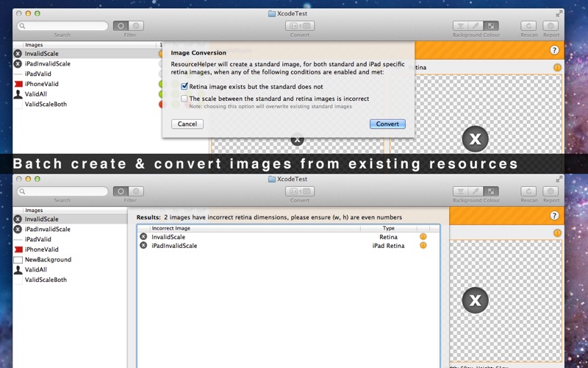Click the Convert toolbar icon in the lower window

(x=299, y=191)
